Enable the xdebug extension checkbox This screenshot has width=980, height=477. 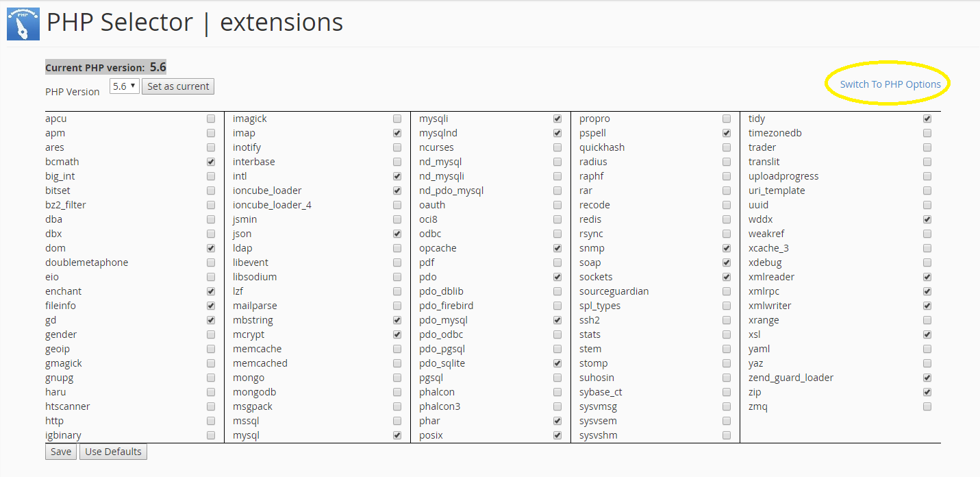pyautogui.click(x=927, y=262)
